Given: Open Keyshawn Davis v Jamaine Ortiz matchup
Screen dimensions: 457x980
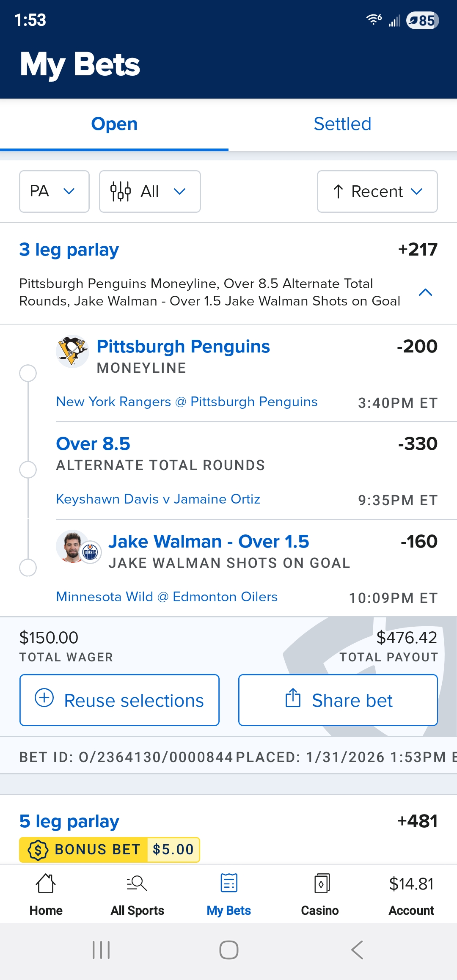Looking at the screenshot, I should [158, 499].
